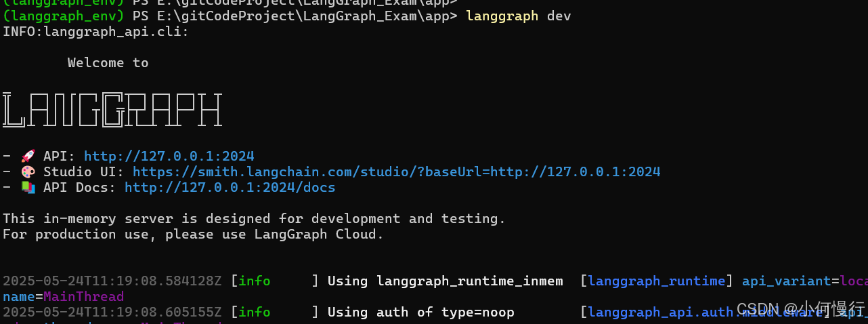
Task: Click the rocket emoji before API
Action: click(x=28, y=156)
